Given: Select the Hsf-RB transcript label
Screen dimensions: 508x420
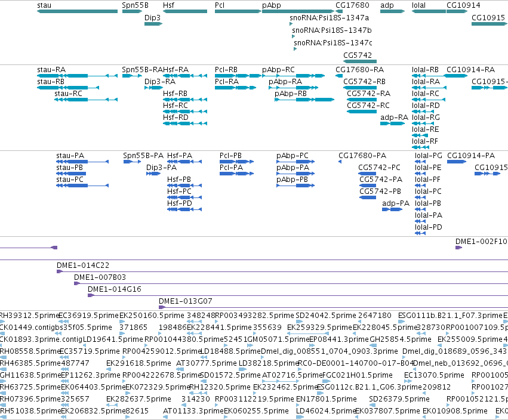Looking at the screenshot, I should click(175, 94).
